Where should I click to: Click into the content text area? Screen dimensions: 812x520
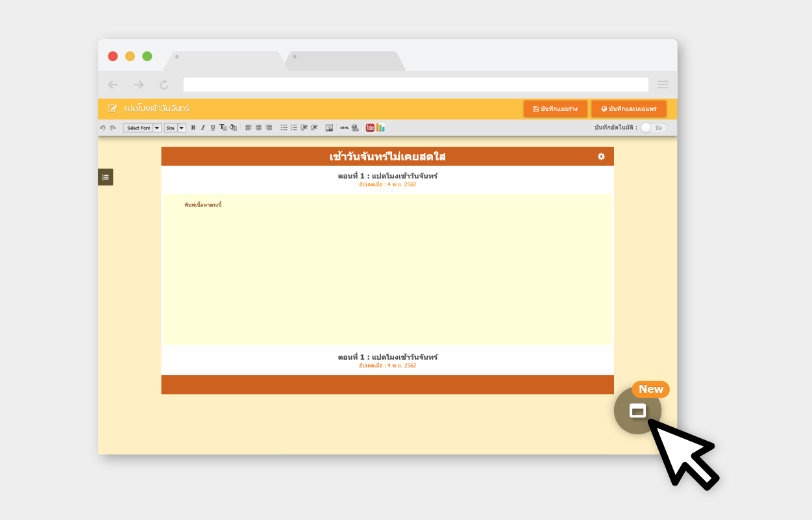coord(388,269)
